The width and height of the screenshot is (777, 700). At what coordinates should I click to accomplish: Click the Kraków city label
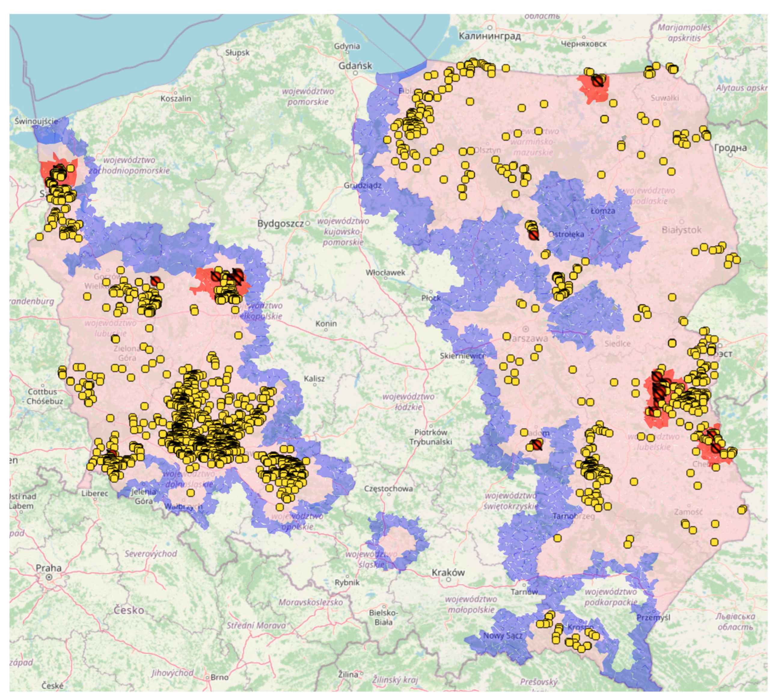[448, 572]
